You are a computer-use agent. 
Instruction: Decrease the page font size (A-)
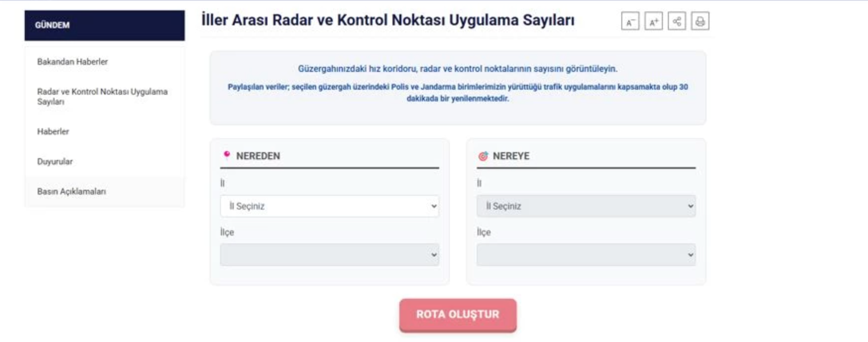[x=630, y=21]
